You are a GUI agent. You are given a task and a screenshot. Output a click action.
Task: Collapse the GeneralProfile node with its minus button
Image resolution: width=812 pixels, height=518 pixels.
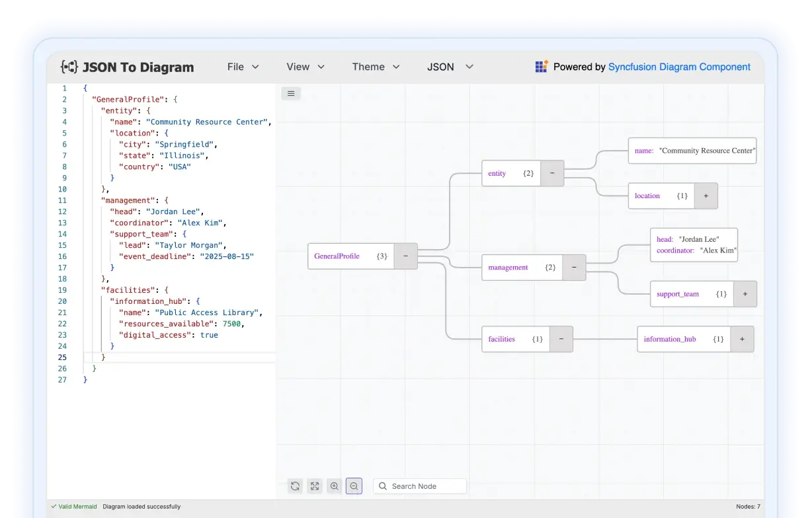pos(406,256)
